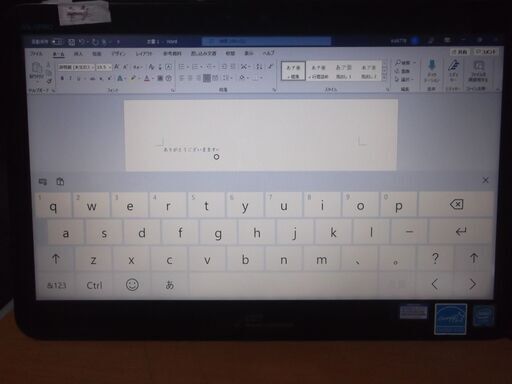The image size is (512, 384).
Task: Open the ファイル (File) tab
Action: tap(36, 54)
